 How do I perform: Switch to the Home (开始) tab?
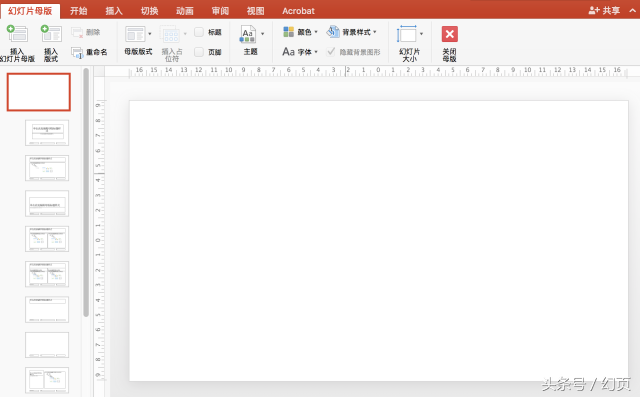[x=78, y=11]
